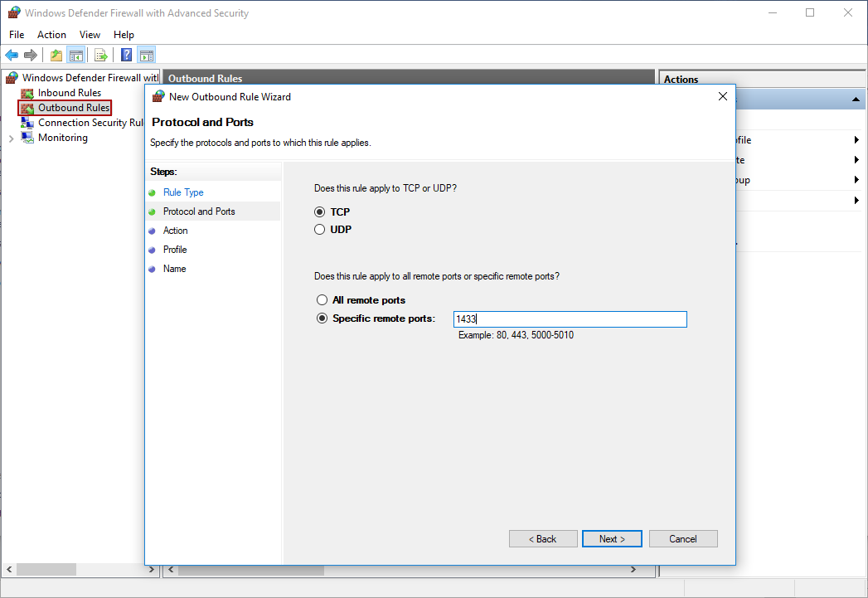Open the View menu
The image size is (868, 598).
coord(90,35)
